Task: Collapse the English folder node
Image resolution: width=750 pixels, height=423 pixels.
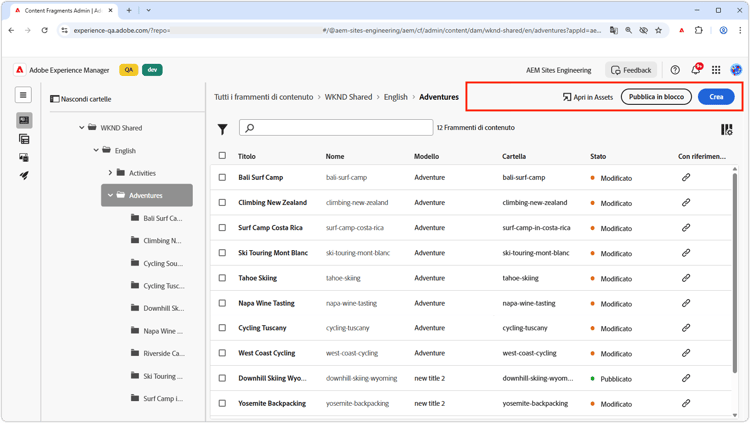Action: [x=96, y=151]
